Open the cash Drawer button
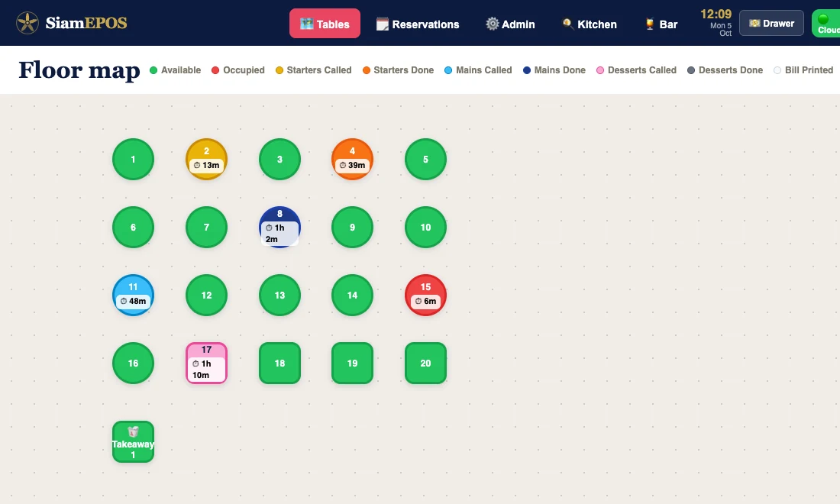Screen dimensions: 840x504 click(771, 23)
